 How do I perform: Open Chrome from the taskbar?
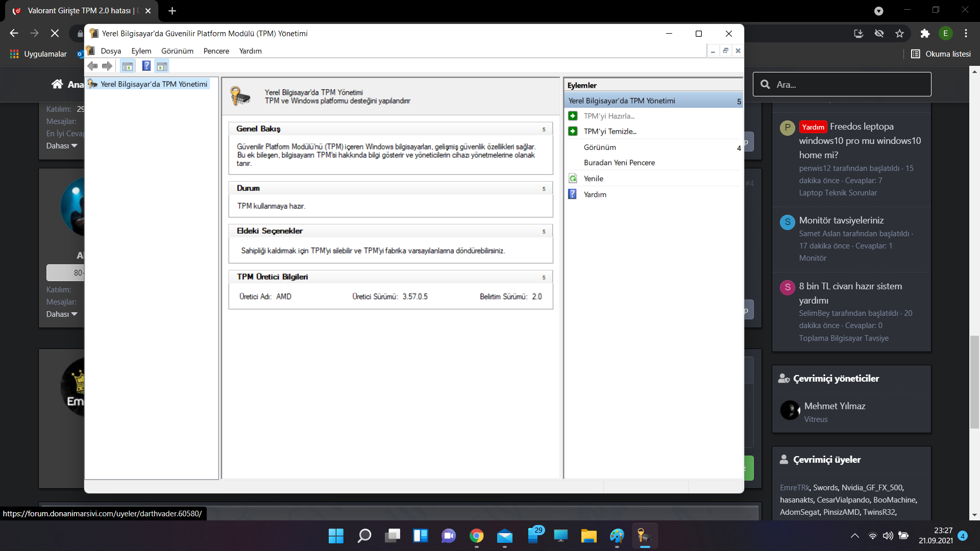point(477,536)
